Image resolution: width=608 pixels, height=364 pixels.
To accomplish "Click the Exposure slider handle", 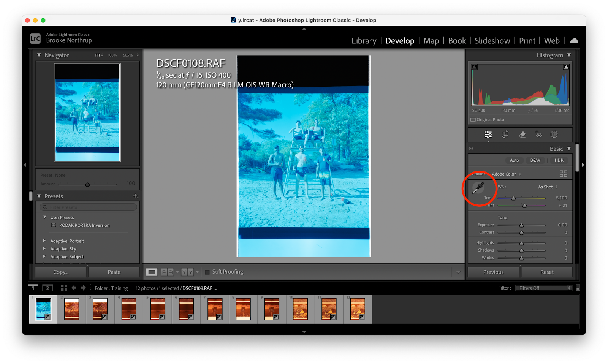I will [522, 225].
